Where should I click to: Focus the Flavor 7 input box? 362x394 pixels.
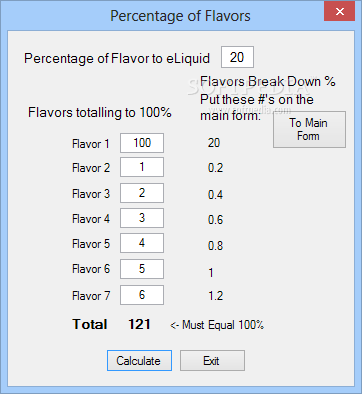tap(142, 295)
